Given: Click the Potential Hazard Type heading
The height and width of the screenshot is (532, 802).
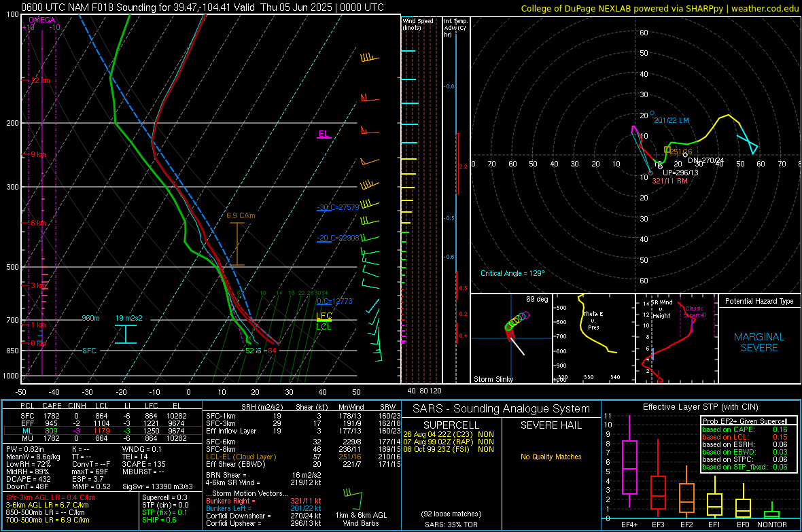Looking at the screenshot, I should click(x=760, y=301).
